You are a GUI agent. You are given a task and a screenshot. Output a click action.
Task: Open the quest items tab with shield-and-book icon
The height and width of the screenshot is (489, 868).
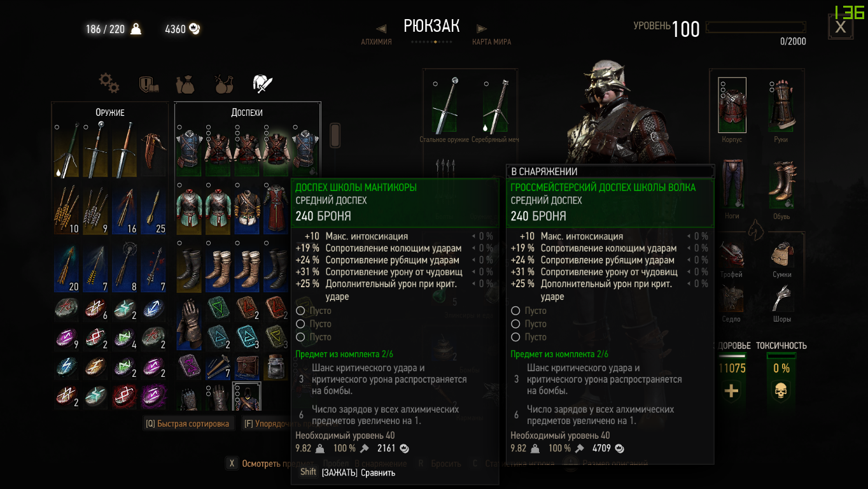148,84
